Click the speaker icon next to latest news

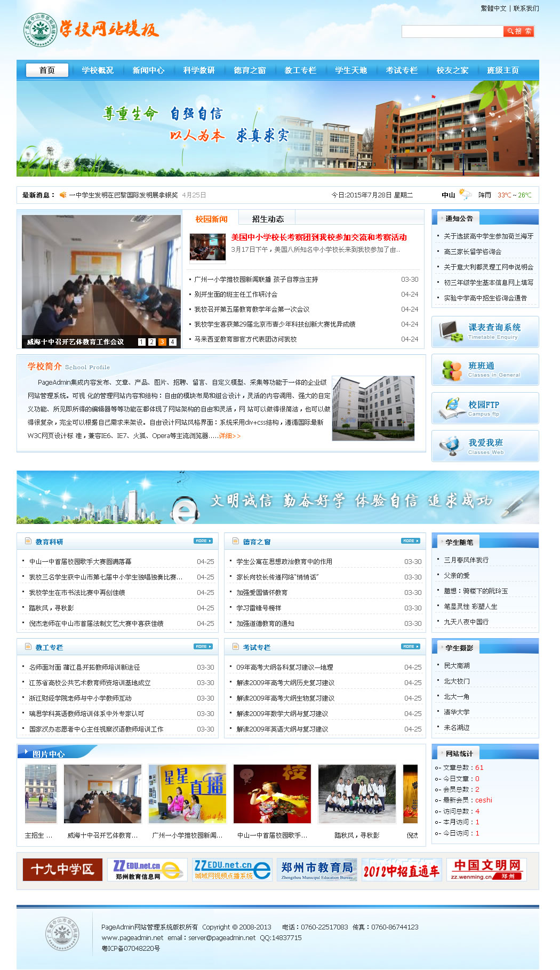point(63,195)
